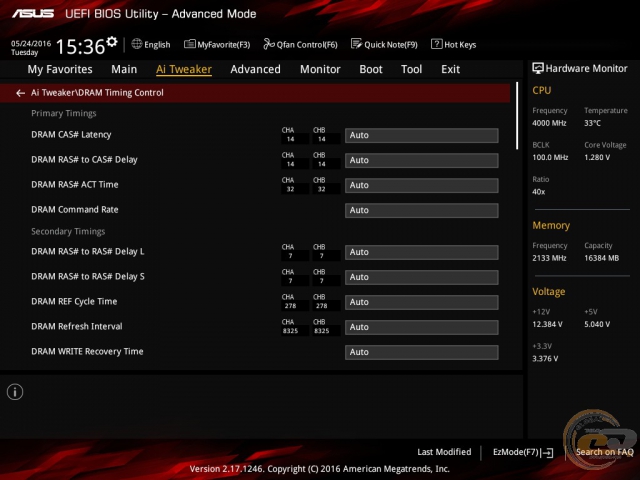640x480 pixels.
Task: Click the settings list vertical scrollbar
Action: (x=517, y=116)
